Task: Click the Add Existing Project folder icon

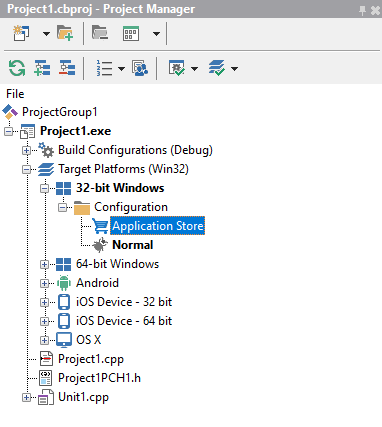Action: (x=65, y=33)
